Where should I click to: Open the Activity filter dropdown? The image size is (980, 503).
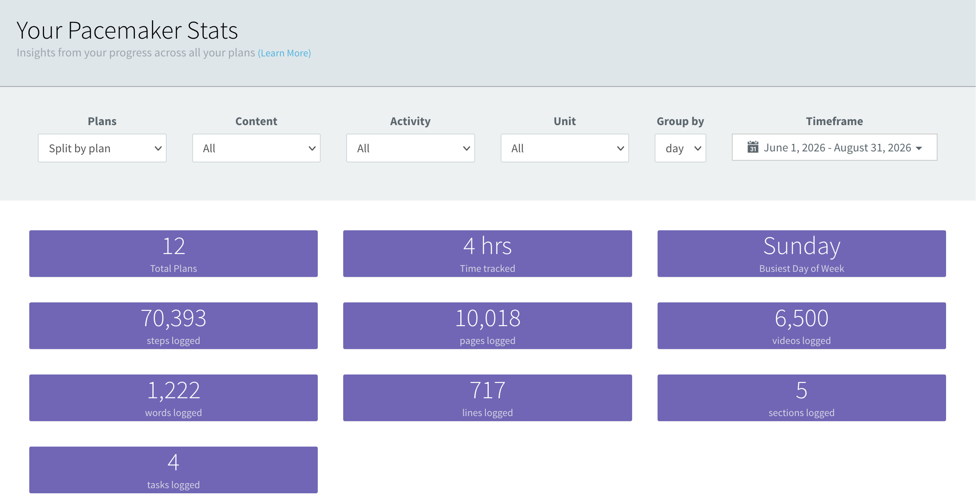coord(410,148)
